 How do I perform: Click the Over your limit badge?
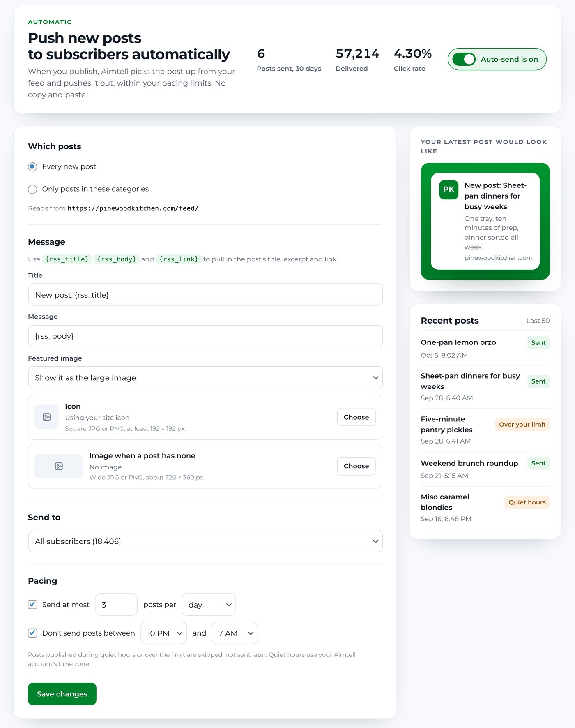point(522,425)
